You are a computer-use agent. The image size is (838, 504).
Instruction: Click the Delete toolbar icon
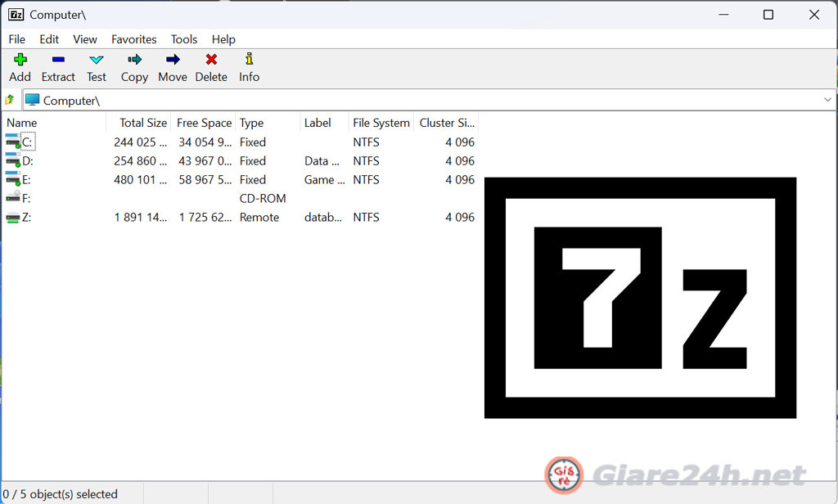[211, 65]
